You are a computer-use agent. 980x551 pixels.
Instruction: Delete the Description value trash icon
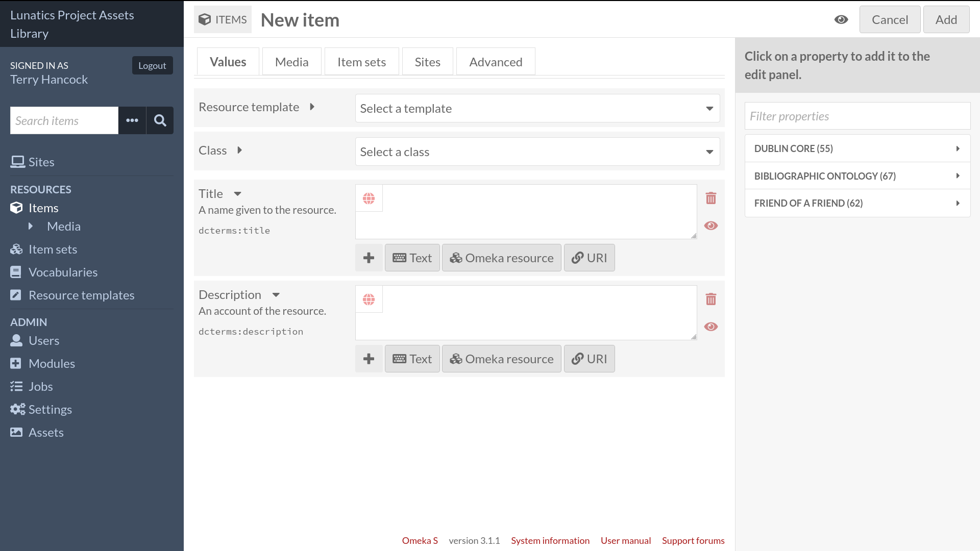point(711,299)
